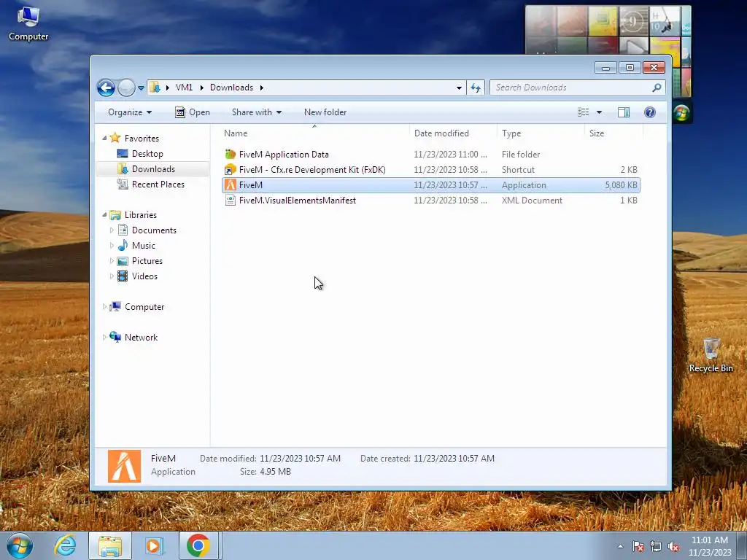747x560 pixels.
Task: Open Explorer help button
Action: point(650,112)
